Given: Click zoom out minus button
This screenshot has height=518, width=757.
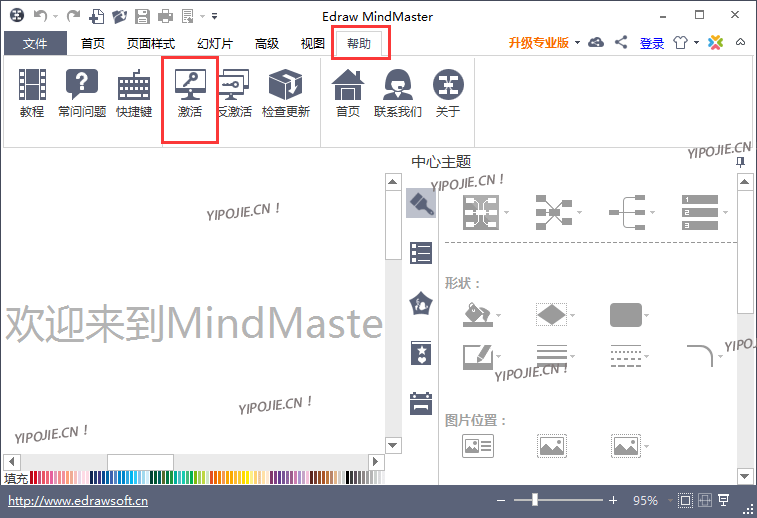Looking at the screenshot, I should click(x=501, y=501).
